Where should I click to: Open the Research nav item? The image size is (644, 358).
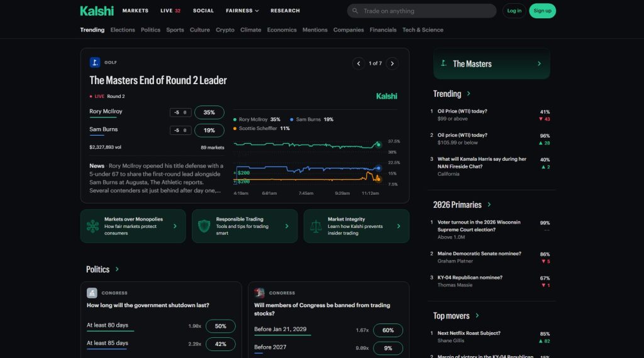pyautogui.click(x=285, y=11)
